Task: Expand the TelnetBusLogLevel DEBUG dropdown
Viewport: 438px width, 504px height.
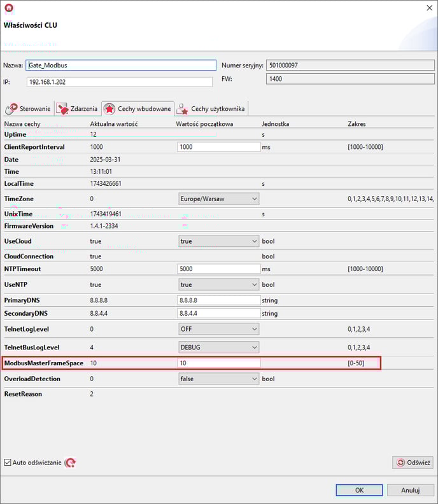Action: tap(218, 347)
